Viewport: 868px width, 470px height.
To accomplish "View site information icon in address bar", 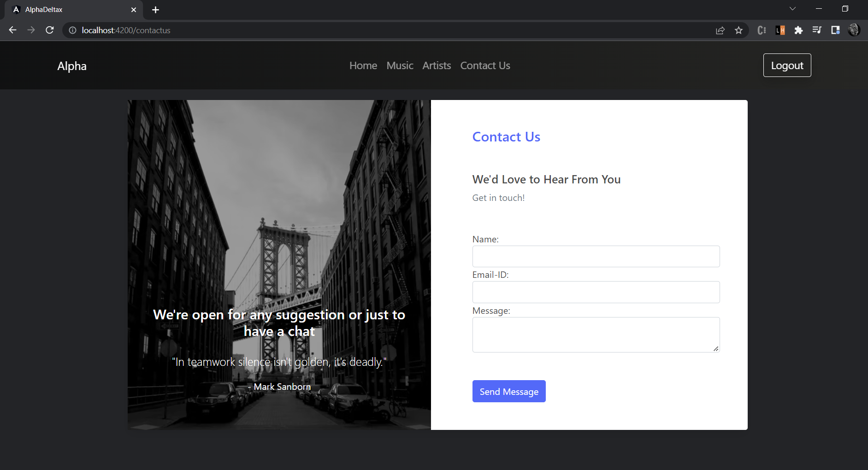I will (72, 30).
